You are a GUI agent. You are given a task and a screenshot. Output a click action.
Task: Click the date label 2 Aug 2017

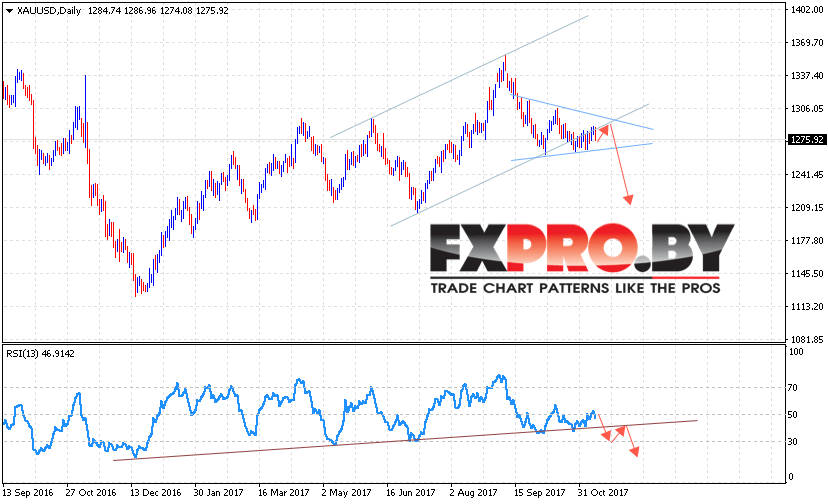tap(474, 492)
